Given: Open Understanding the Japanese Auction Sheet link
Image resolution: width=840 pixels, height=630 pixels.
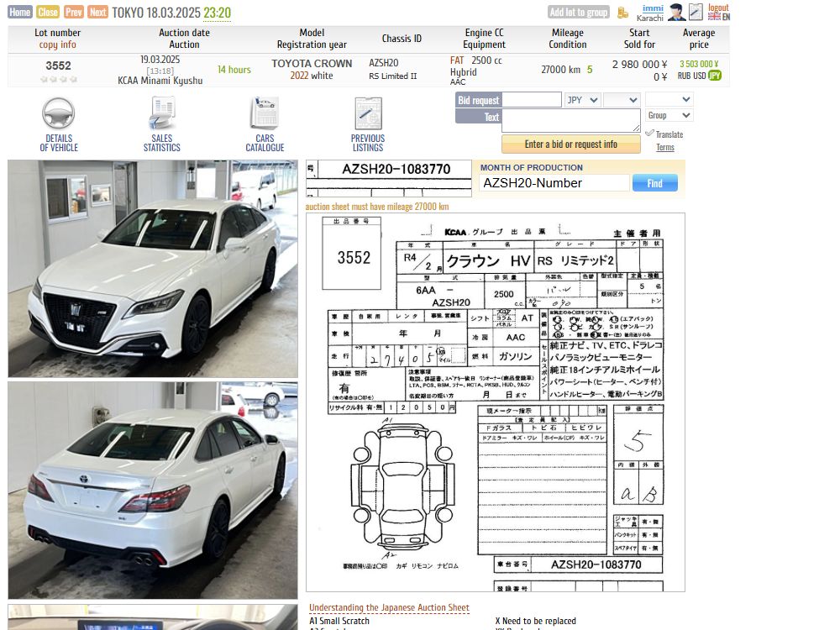Looking at the screenshot, I should (389, 607).
